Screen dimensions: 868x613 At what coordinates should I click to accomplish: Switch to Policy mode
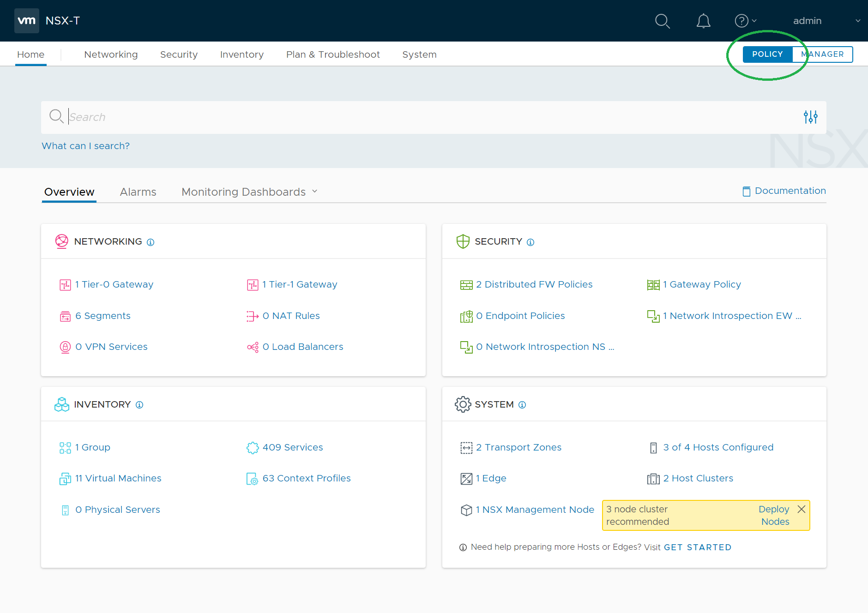(x=767, y=54)
